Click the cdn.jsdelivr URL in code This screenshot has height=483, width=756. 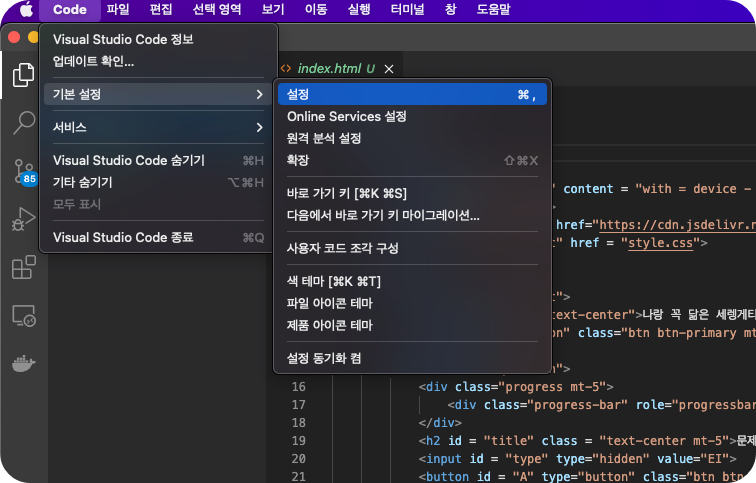[x=677, y=225]
